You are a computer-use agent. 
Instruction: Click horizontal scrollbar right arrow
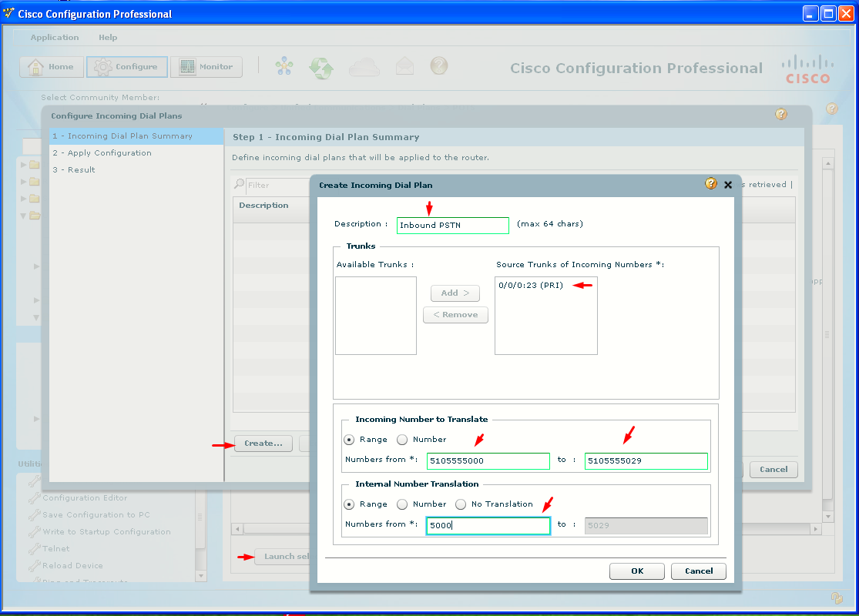point(816,529)
